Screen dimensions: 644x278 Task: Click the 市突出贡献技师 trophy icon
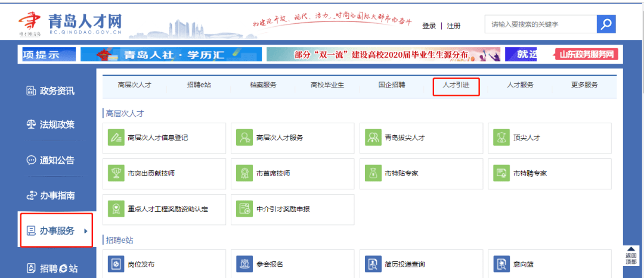click(115, 173)
